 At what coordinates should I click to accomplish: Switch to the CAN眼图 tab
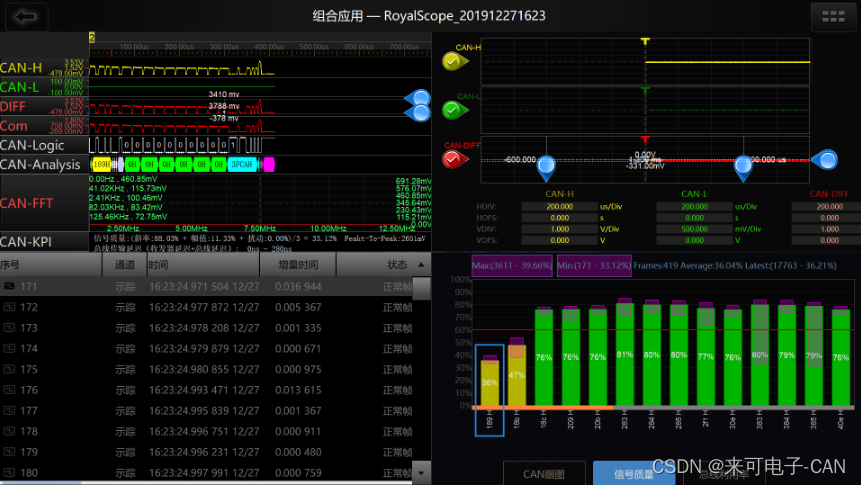pyautogui.click(x=543, y=473)
